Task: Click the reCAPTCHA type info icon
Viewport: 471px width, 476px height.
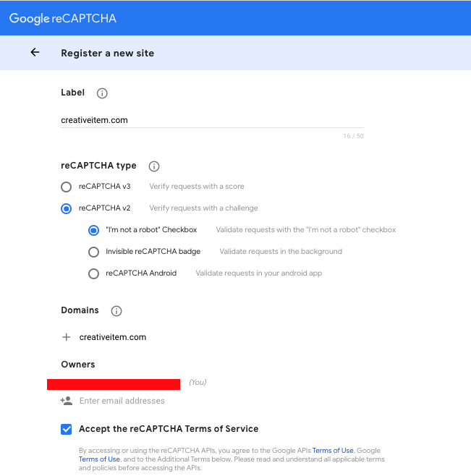Action: [x=153, y=166]
